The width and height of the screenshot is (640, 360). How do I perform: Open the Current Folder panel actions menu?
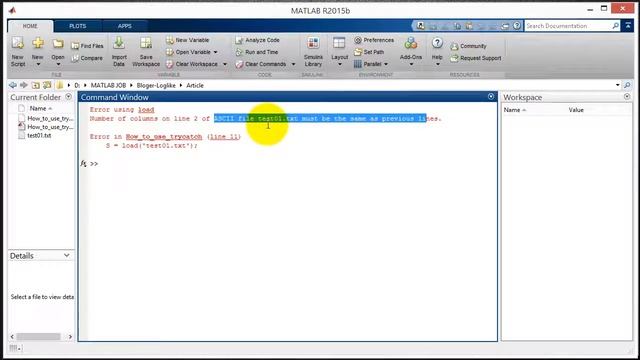click(x=69, y=97)
